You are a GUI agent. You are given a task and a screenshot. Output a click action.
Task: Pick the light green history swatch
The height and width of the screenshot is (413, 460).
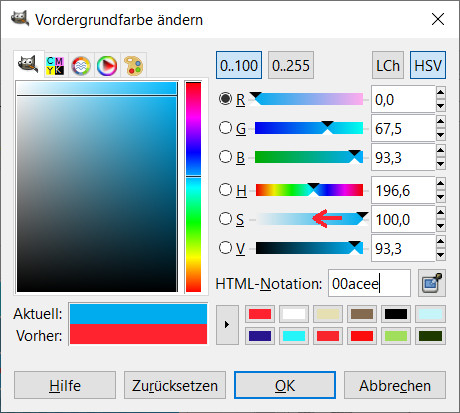(x=396, y=336)
